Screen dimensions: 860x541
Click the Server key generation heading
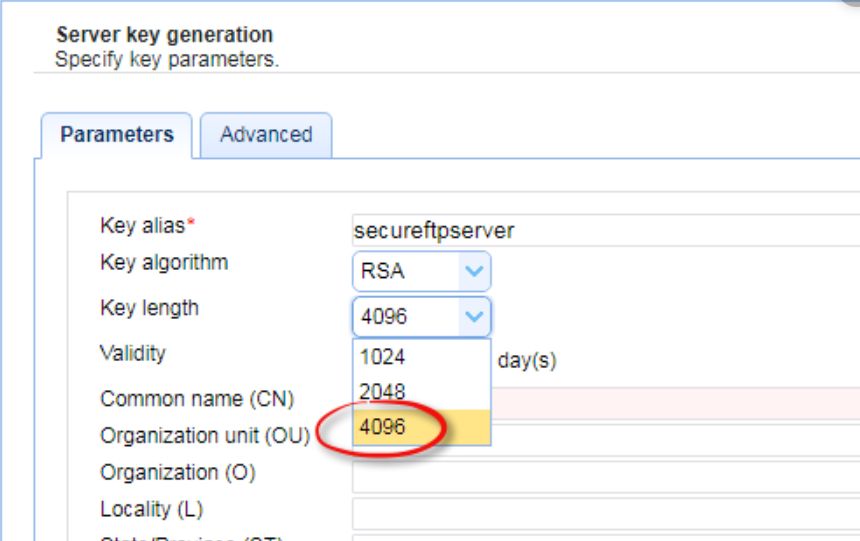pos(165,35)
